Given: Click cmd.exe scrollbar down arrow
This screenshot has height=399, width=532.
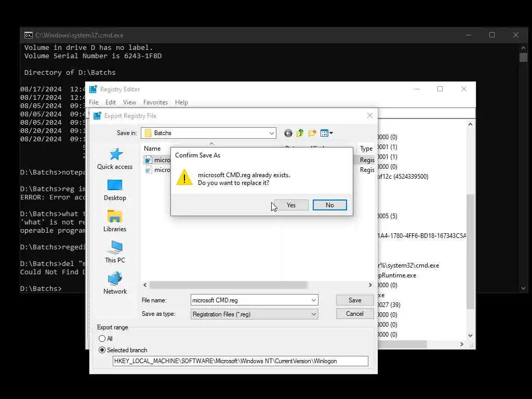Looking at the screenshot, I should tap(523, 288).
